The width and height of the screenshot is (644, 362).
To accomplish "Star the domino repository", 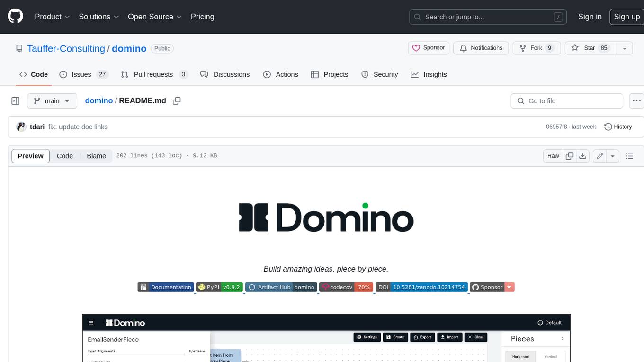I will (x=590, y=48).
